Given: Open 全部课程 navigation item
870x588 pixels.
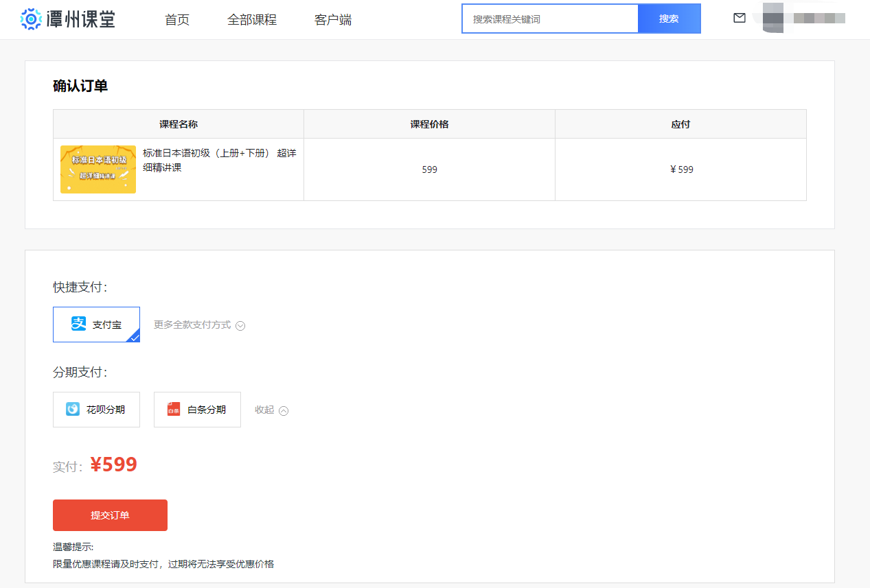Looking at the screenshot, I should (x=252, y=20).
